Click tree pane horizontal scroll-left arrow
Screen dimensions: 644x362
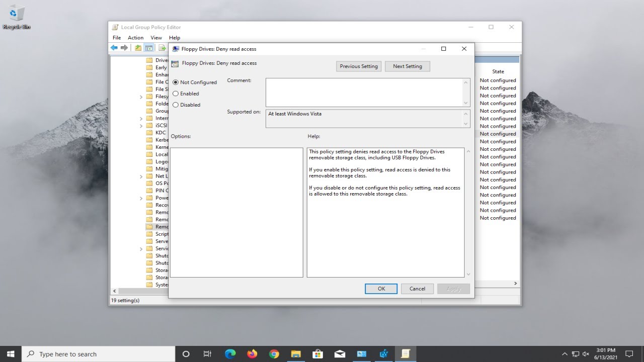click(x=114, y=291)
